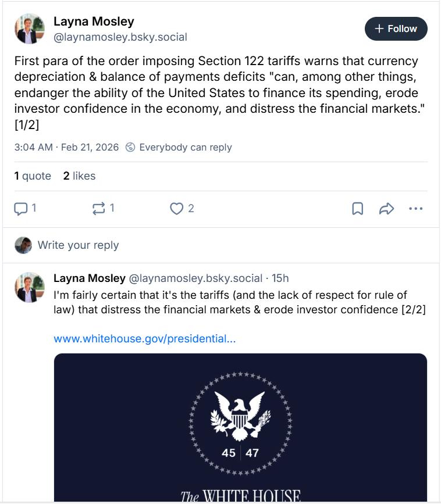Click the globe reply-settings icon

coord(131,147)
